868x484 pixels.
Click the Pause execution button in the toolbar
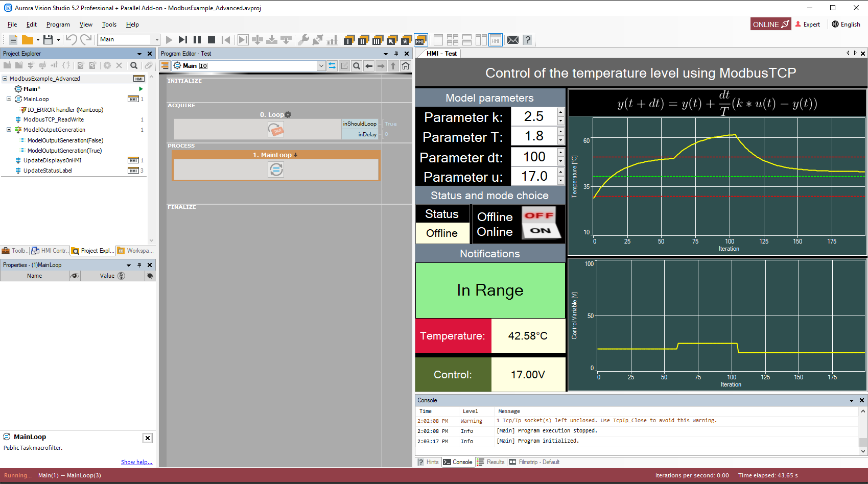pyautogui.click(x=197, y=40)
